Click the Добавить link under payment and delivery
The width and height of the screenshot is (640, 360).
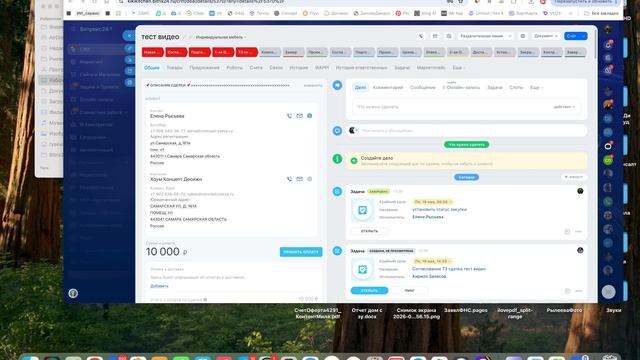click(159, 286)
